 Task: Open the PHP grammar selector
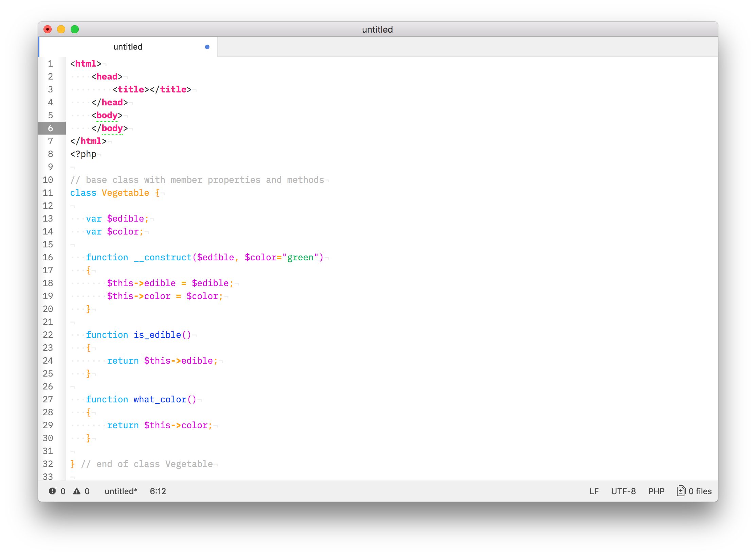pos(656,491)
